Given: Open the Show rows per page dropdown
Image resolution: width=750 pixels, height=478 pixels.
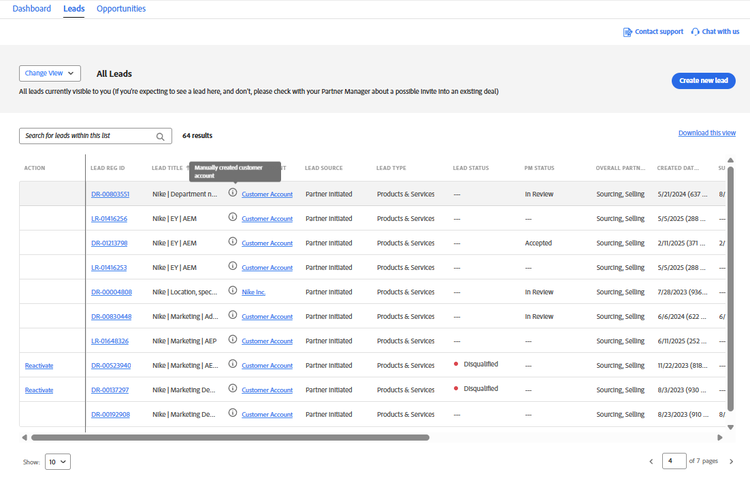Looking at the screenshot, I should click(x=58, y=461).
